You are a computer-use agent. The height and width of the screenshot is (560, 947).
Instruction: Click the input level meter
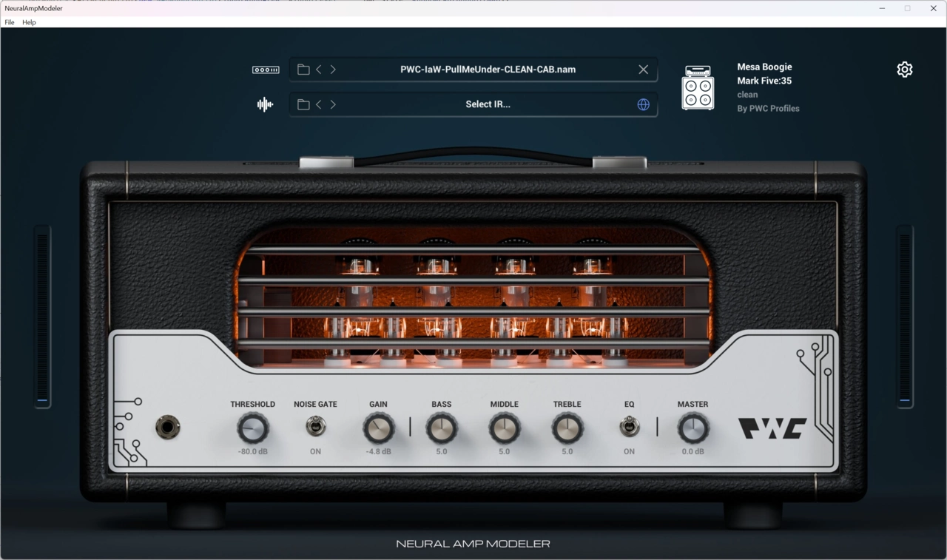click(x=43, y=317)
